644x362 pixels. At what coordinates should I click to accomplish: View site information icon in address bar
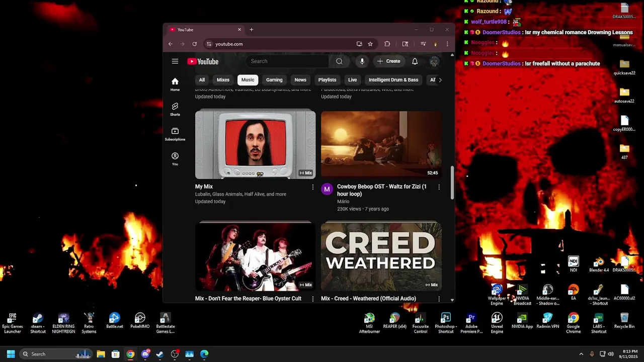tap(209, 44)
